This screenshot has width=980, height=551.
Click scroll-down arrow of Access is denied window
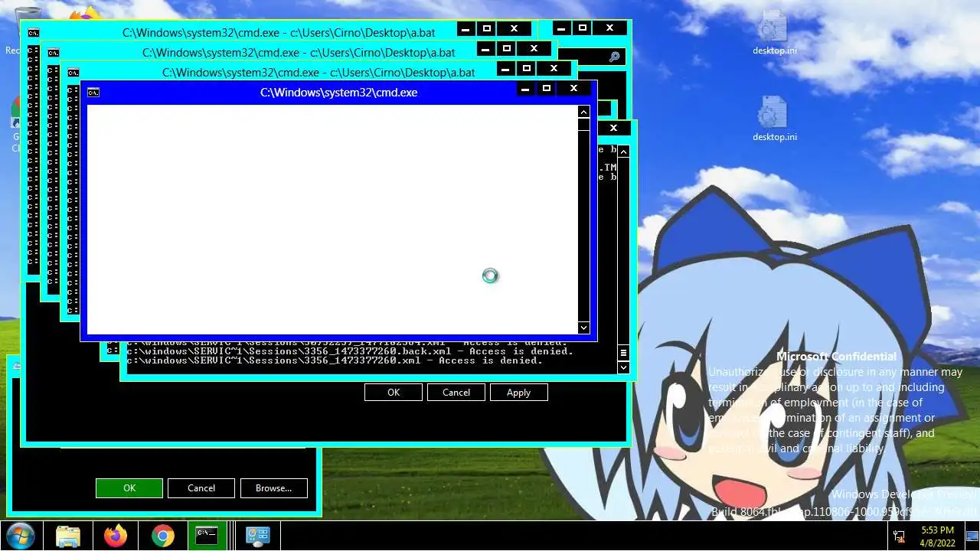(x=623, y=367)
